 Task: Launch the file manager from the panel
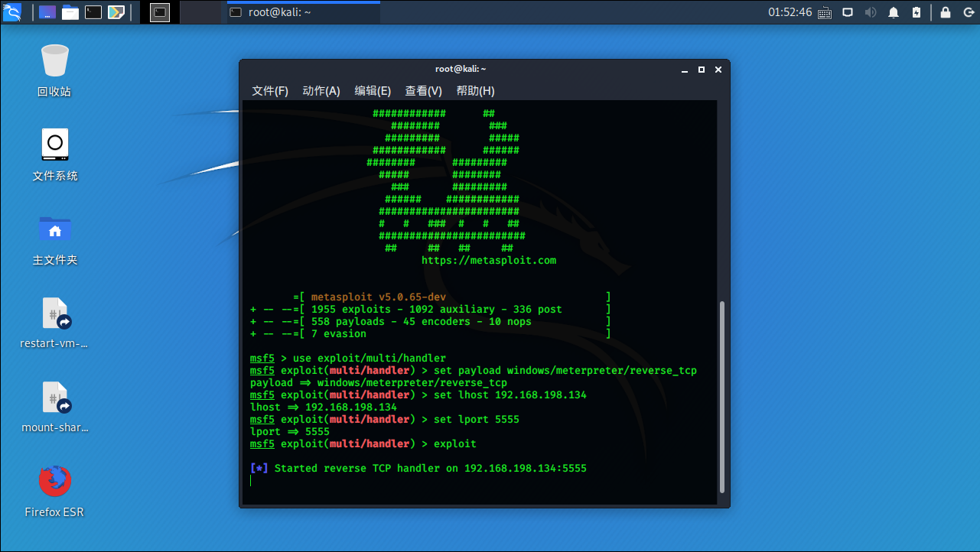(x=70, y=12)
